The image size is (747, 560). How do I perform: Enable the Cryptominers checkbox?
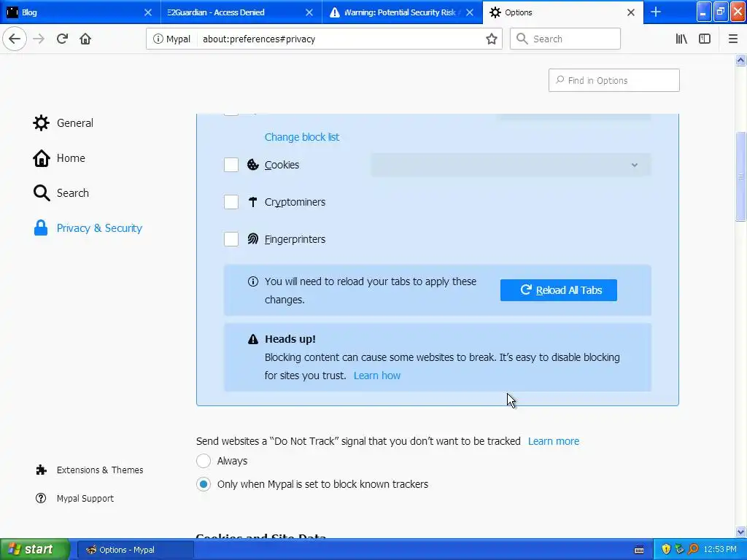(231, 202)
